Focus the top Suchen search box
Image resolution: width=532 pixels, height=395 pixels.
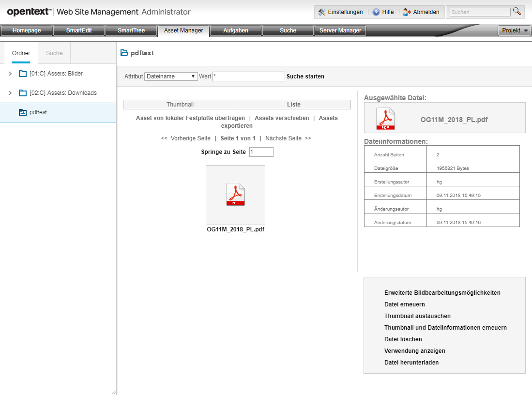click(x=480, y=12)
